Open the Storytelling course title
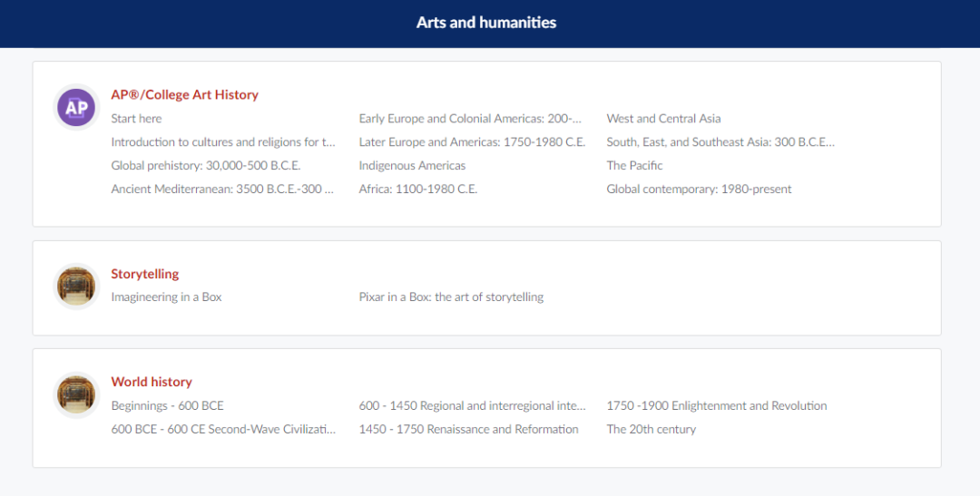The height and width of the screenshot is (496, 980). 145,274
